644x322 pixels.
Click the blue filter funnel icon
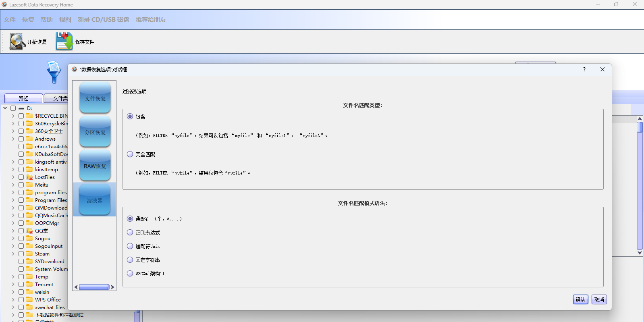click(x=54, y=72)
